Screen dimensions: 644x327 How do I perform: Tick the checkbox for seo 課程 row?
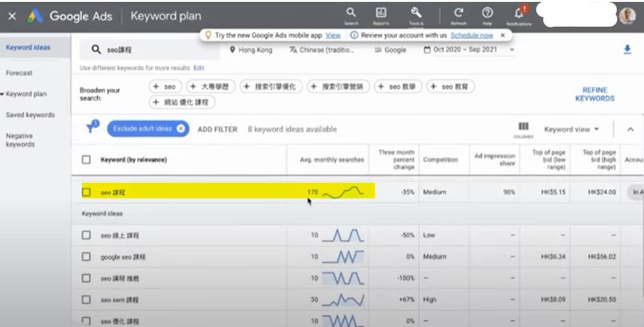click(x=86, y=192)
